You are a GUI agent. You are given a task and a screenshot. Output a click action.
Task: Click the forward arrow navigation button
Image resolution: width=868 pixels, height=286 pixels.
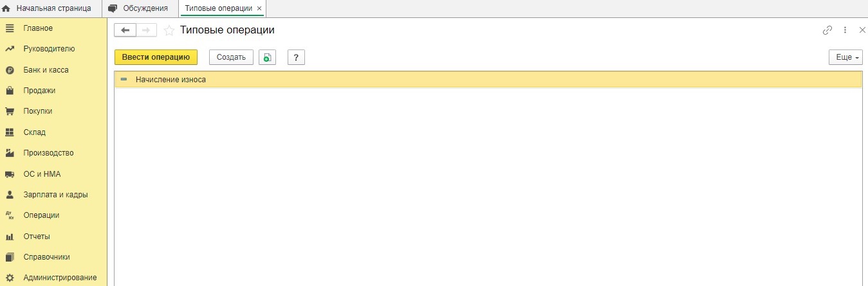pyautogui.click(x=146, y=30)
